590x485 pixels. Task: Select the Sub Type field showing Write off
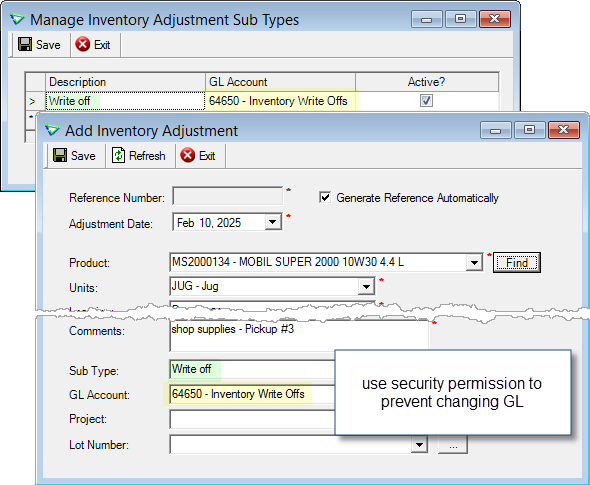tap(252, 369)
